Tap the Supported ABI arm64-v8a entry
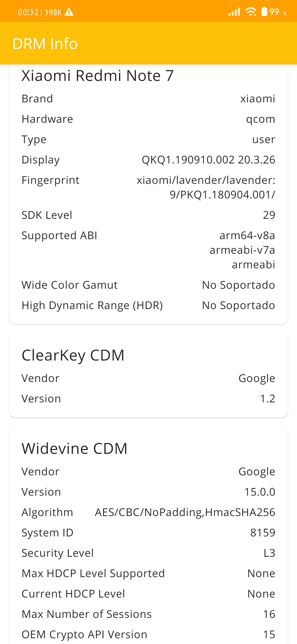Screen dimensions: 297x644 point(247,235)
